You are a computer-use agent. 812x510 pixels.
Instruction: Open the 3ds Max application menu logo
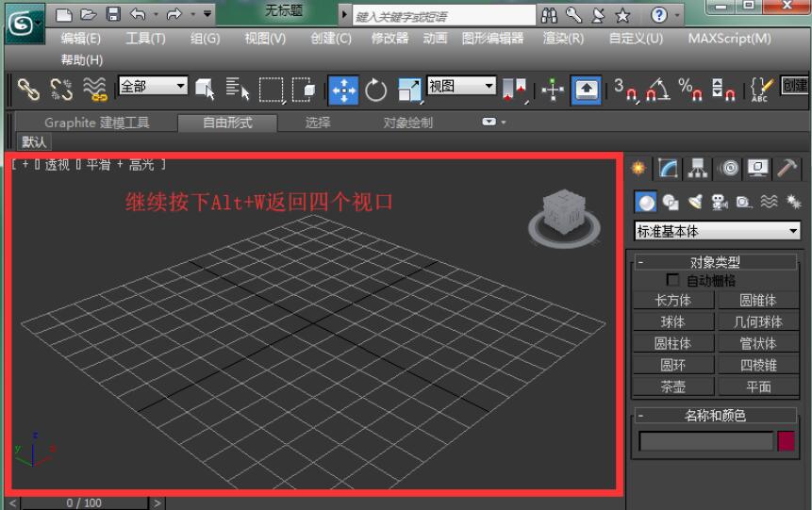tap(24, 23)
